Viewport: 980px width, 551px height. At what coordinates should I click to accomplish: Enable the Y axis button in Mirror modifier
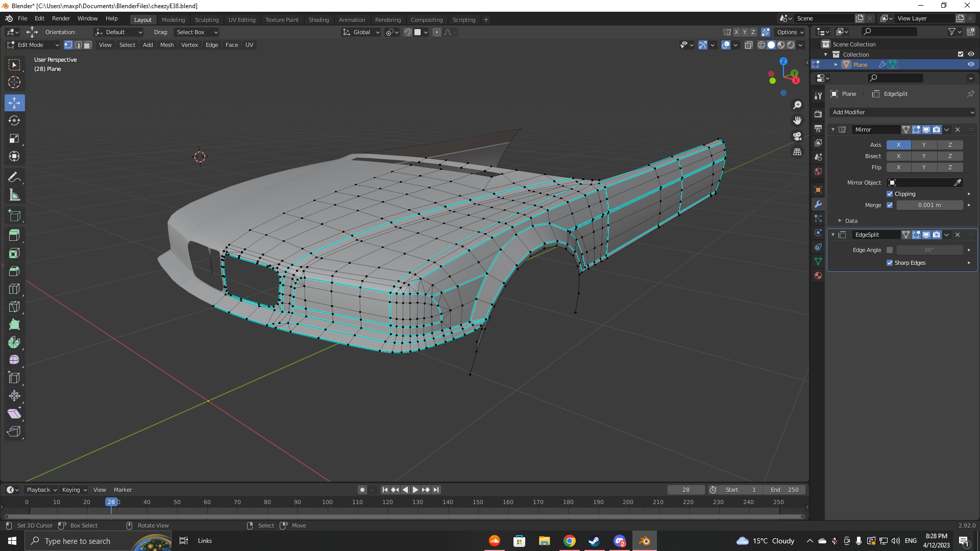point(924,145)
